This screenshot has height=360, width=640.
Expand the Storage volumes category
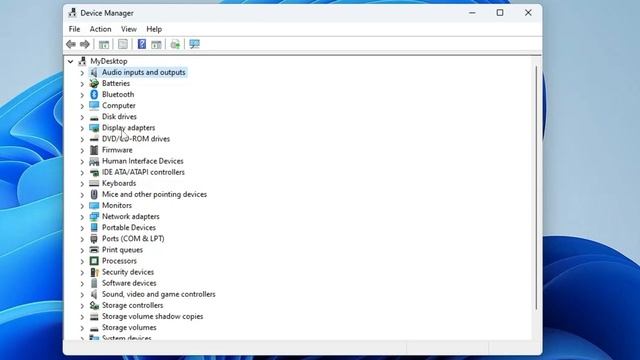click(x=82, y=328)
